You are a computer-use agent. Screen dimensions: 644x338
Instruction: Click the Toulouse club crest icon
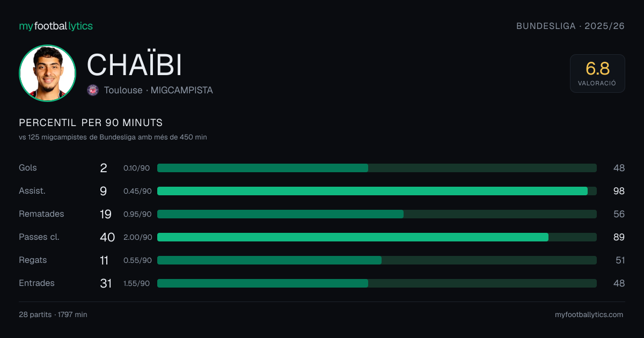coord(93,90)
